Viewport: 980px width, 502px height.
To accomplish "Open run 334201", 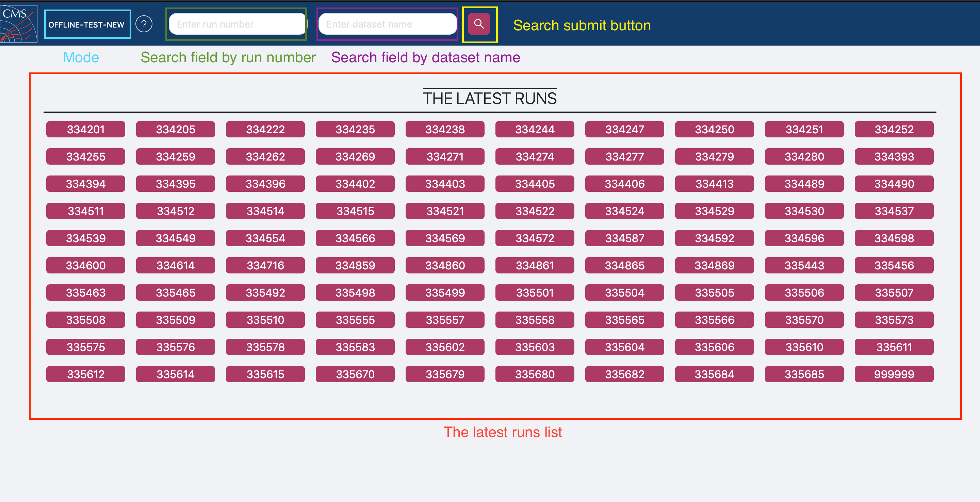I will tap(86, 129).
